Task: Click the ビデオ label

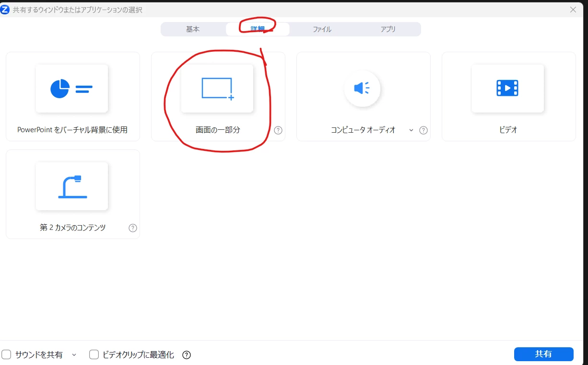Action: pos(508,130)
